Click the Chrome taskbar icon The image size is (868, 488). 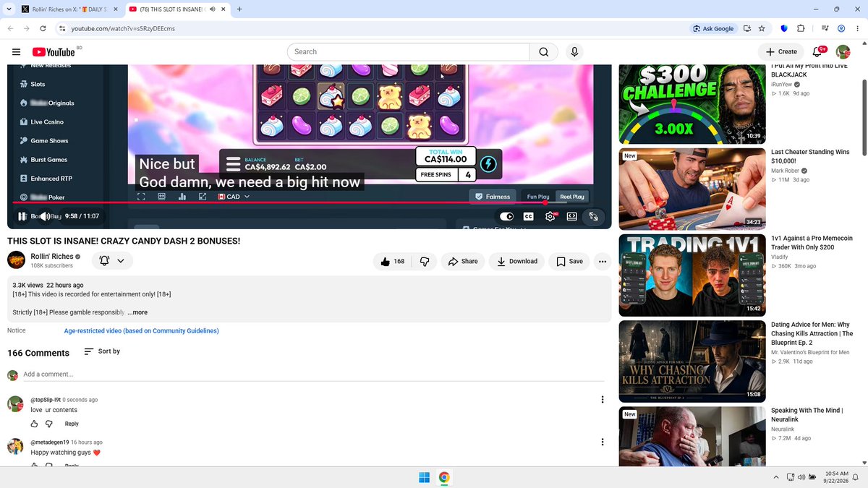444,477
